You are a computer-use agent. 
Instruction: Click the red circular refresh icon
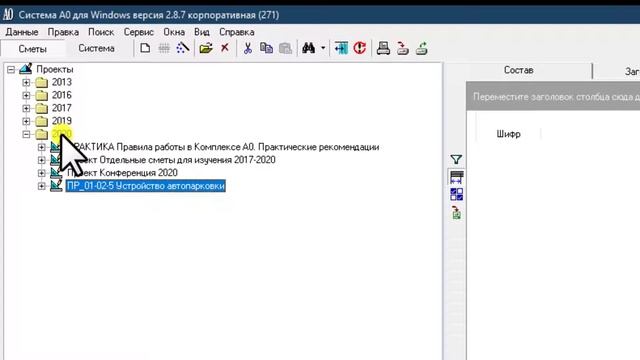click(360, 48)
